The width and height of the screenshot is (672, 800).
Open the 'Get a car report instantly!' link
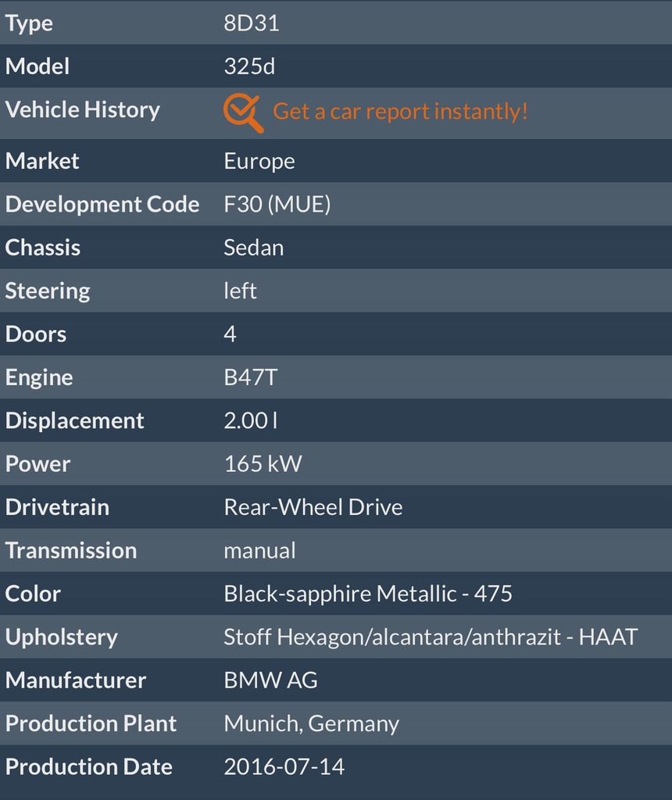coord(400,111)
